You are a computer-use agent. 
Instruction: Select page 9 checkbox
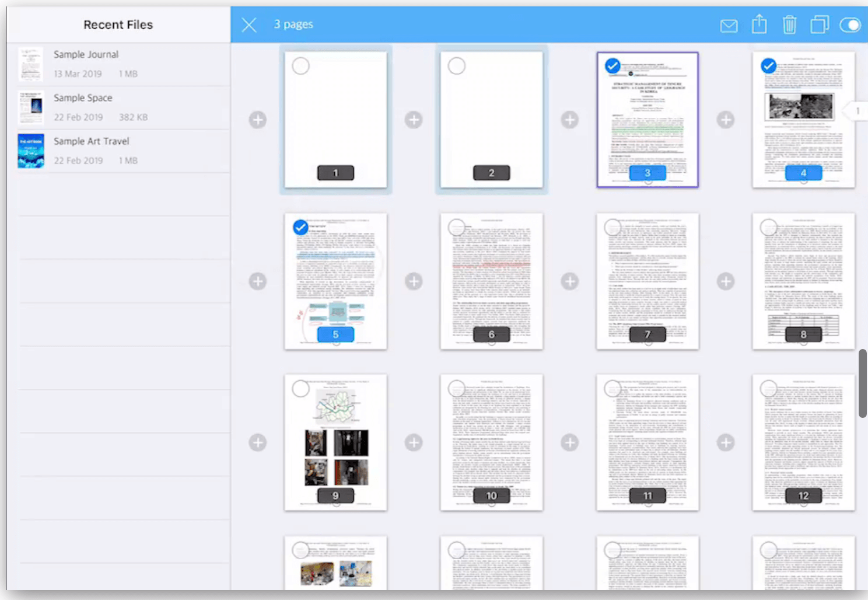point(300,389)
